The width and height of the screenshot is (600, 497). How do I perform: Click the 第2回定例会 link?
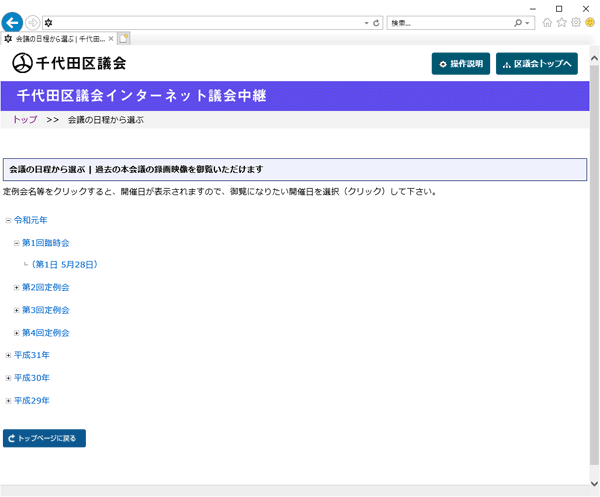coord(46,287)
